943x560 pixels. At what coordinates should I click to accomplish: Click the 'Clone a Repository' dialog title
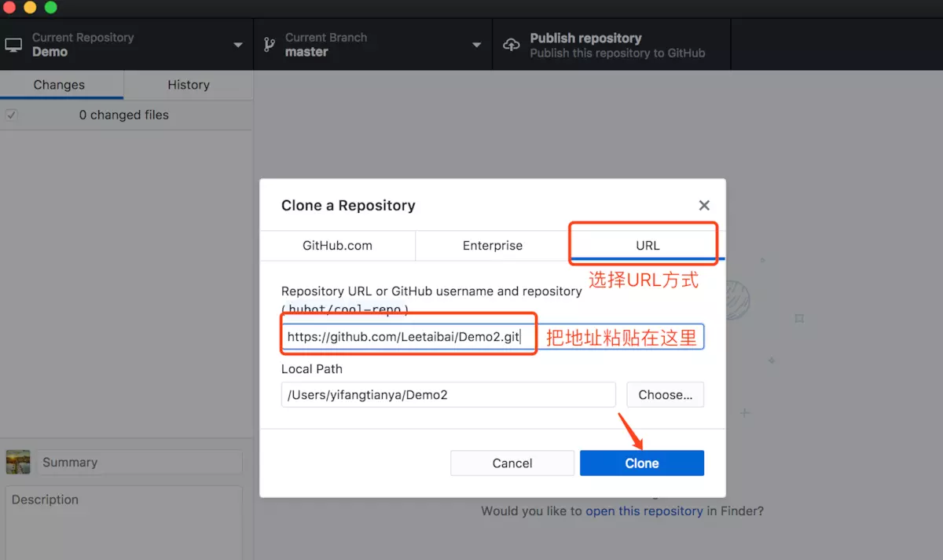click(x=348, y=205)
